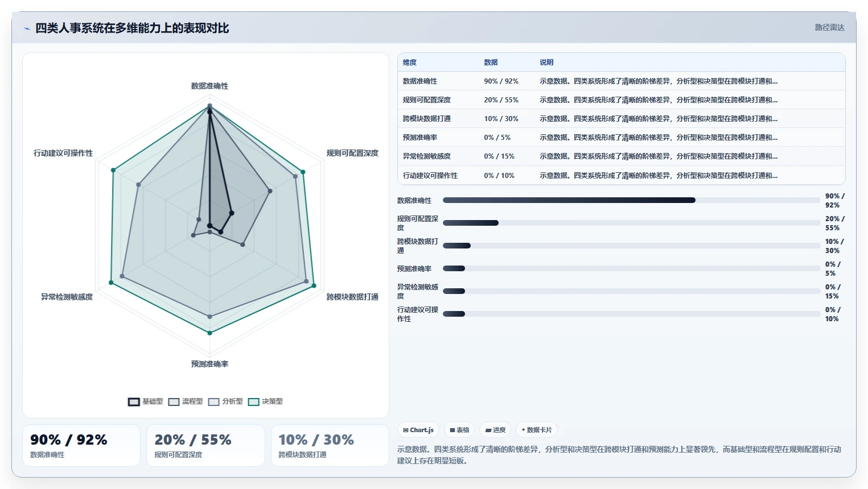This screenshot has height=489, width=868.
Task: Click the footer note starting with 示意数据
Action: (x=619, y=455)
